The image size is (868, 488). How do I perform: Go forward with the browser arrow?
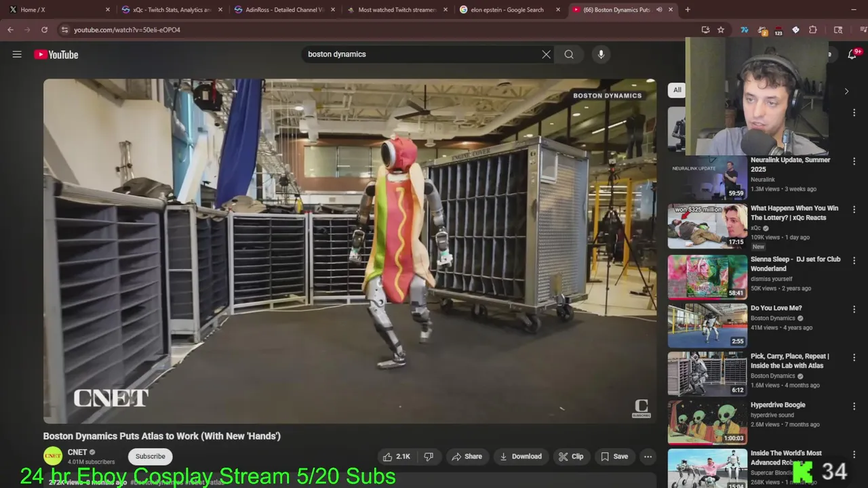[27, 30]
